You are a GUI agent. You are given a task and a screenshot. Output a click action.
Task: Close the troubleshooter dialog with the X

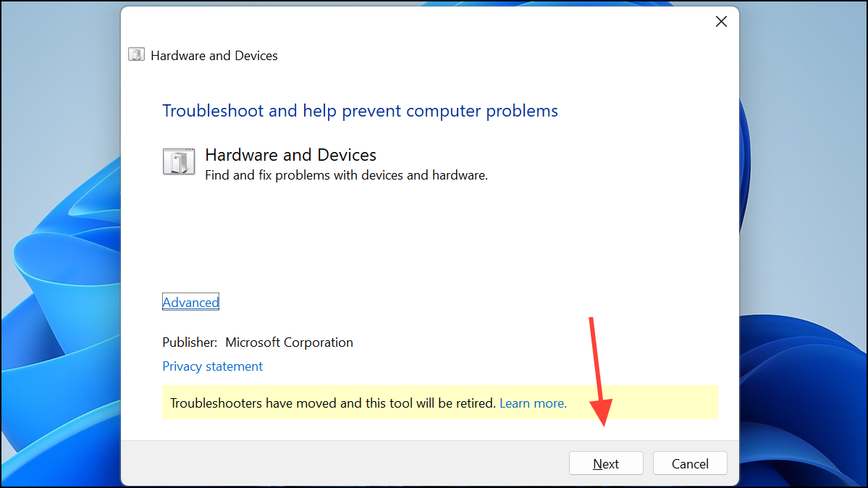coord(721,22)
